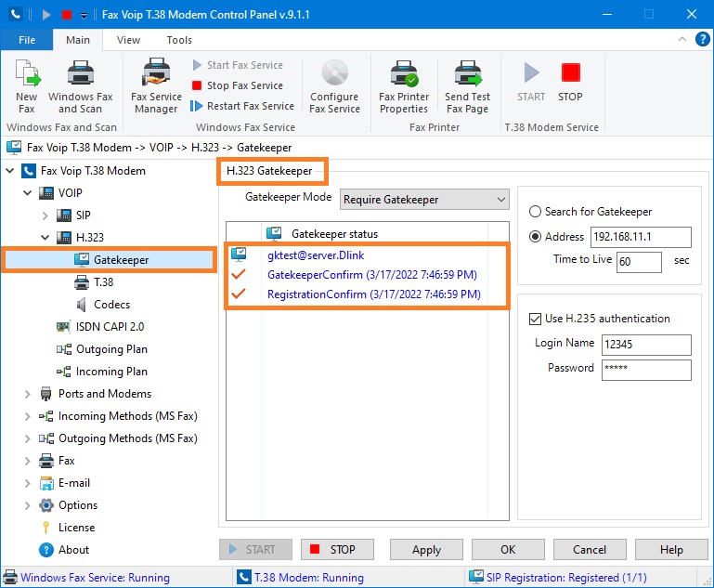Screen dimensions: 714x588
Task: Click ribbon START for T.38 Modem Service
Action: coord(531,82)
